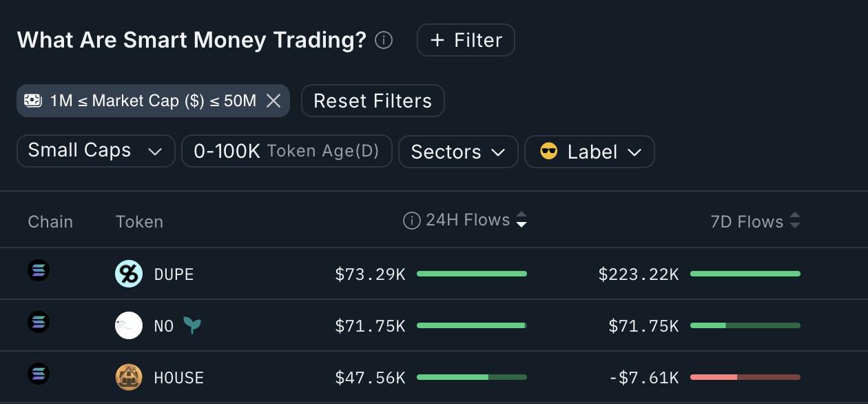Click the Solana icon on the HOUSE row
This screenshot has height=404, width=868.
pyautogui.click(x=39, y=374)
